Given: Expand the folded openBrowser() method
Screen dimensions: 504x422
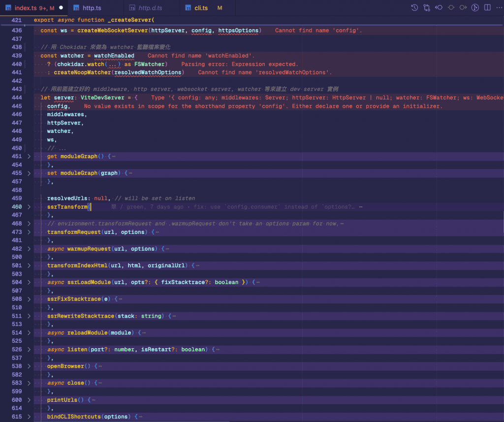Looking at the screenshot, I should pos(29,366).
